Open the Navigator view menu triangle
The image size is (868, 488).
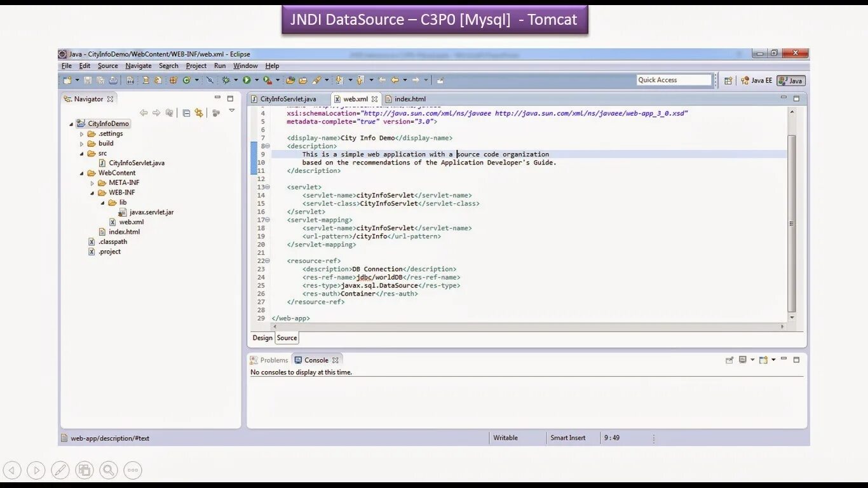click(x=232, y=111)
